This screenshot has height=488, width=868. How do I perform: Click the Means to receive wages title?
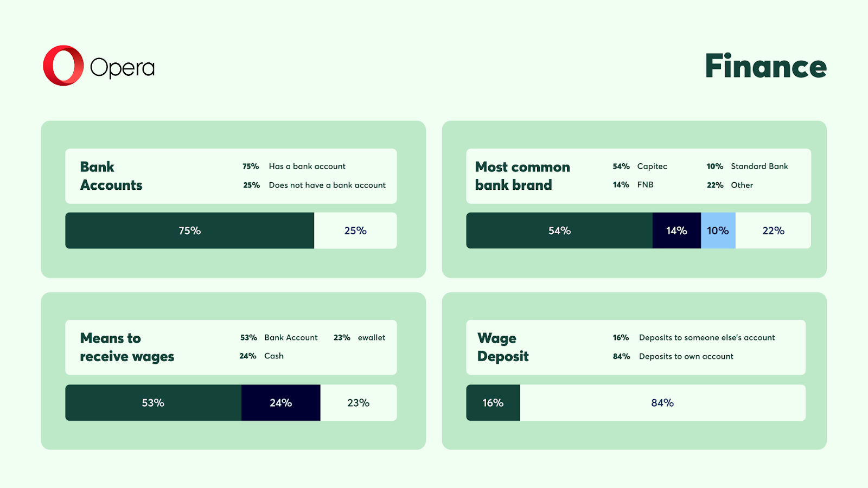[x=127, y=347]
